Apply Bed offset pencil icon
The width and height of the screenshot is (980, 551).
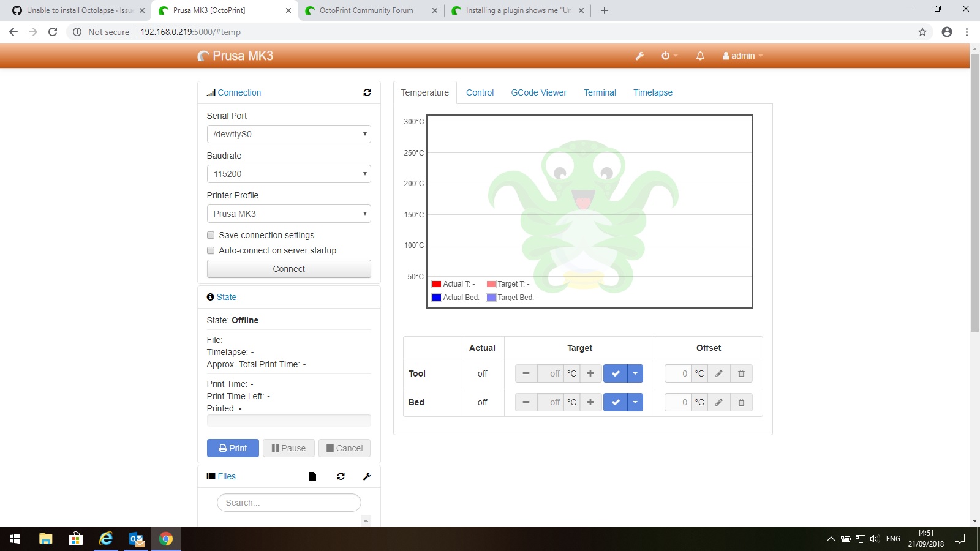tap(719, 402)
